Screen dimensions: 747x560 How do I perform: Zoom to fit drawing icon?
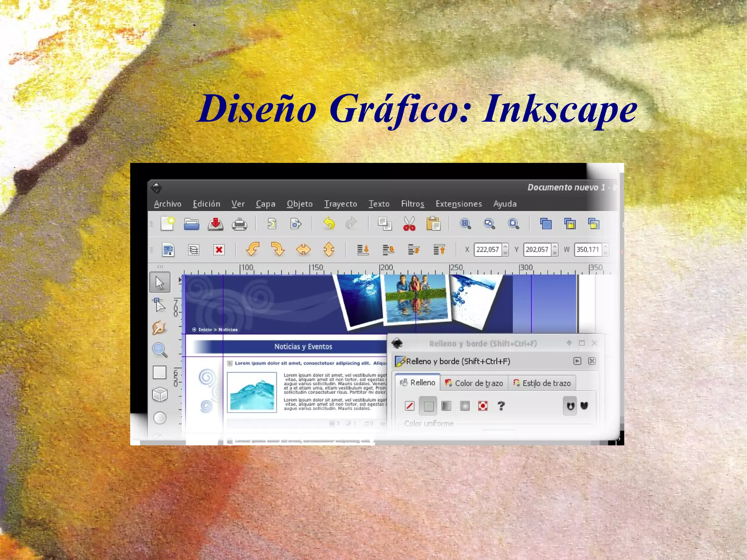click(489, 223)
